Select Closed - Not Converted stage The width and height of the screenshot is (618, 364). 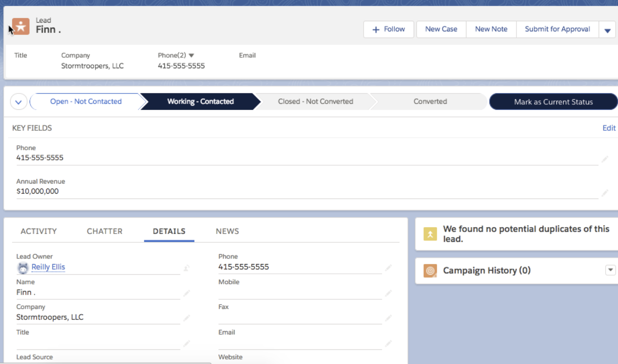pyautogui.click(x=315, y=101)
